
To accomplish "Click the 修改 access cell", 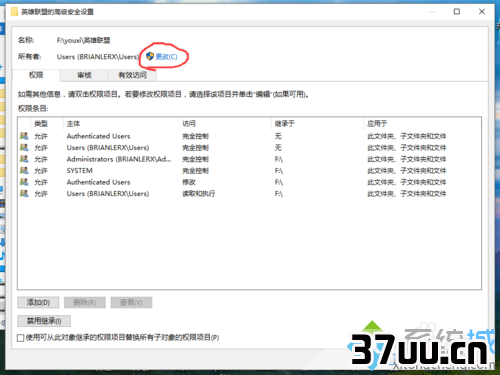I will coord(189,182).
